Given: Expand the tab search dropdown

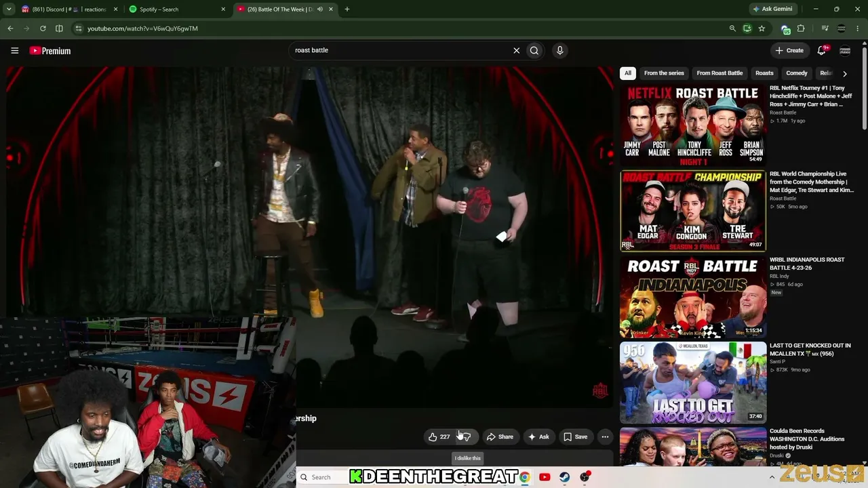Looking at the screenshot, I should [x=9, y=9].
